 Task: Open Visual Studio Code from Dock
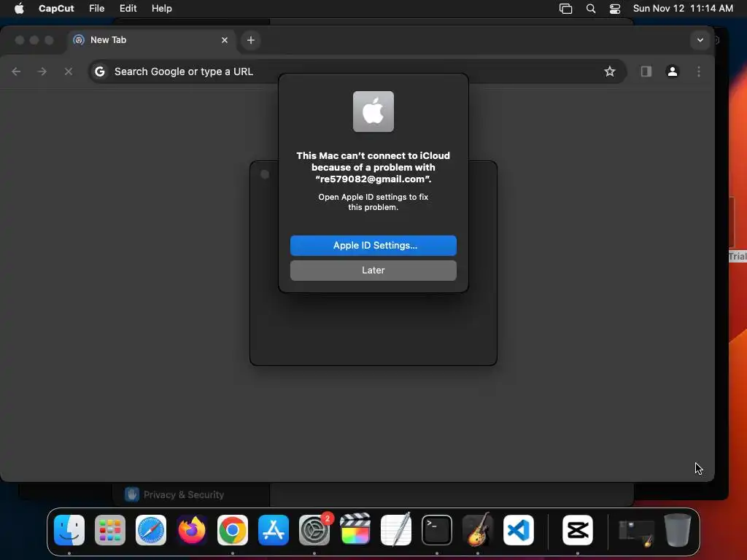pyautogui.click(x=519, y=530)
